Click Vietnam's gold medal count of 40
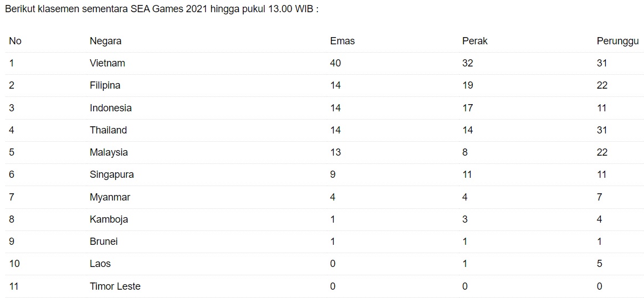 (335, 63)
